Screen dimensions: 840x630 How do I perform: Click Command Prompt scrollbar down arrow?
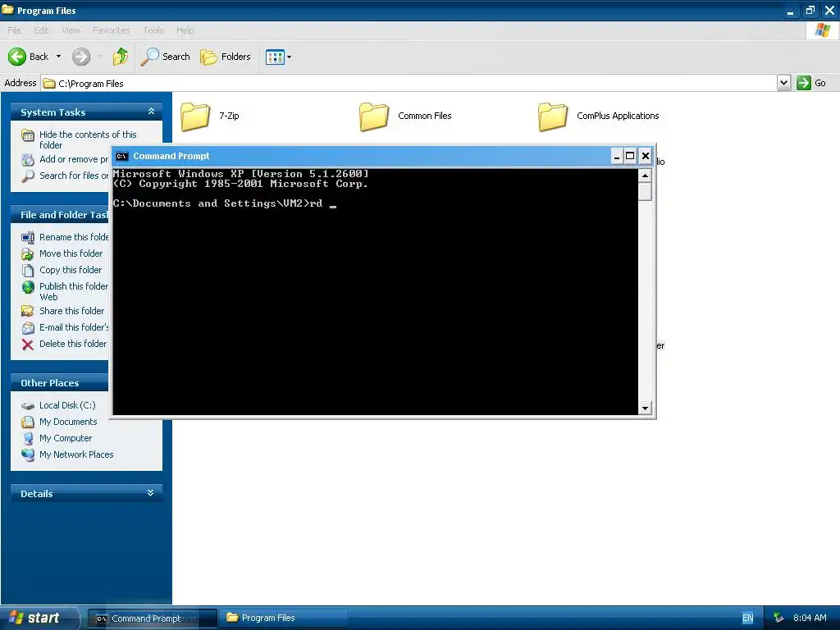point(645,409)
